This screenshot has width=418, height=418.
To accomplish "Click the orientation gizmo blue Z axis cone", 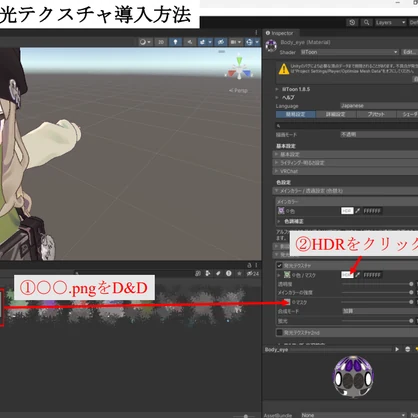I will point(247,73).
